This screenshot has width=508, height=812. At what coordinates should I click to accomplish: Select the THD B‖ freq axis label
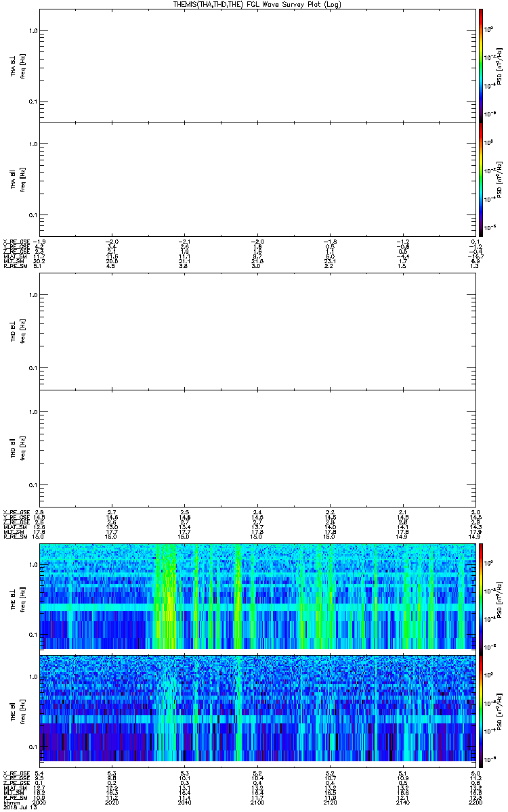(18, 447)
